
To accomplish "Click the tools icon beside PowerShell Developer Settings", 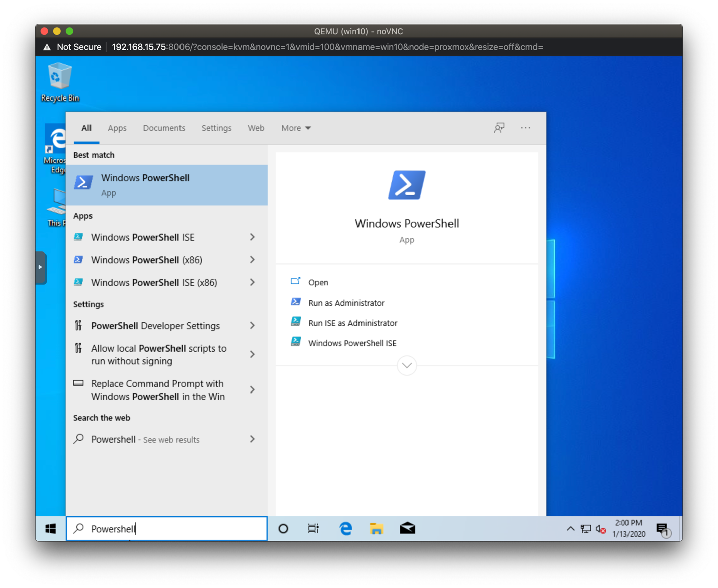I will [x=78, y=326].
